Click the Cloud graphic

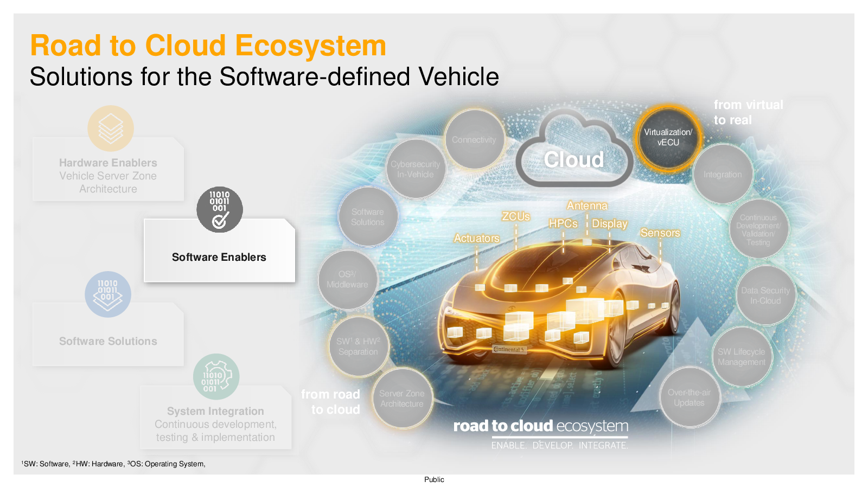pos(574,149)
